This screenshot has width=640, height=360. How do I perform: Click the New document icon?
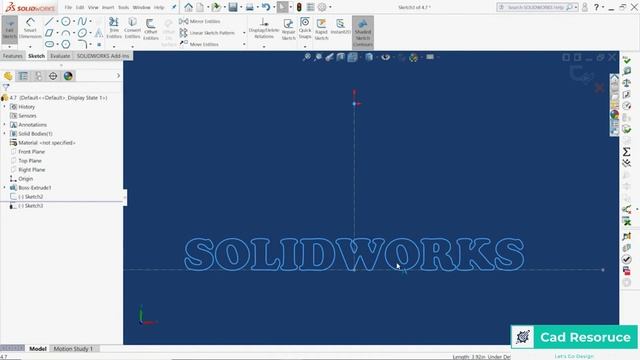point(200,7)
